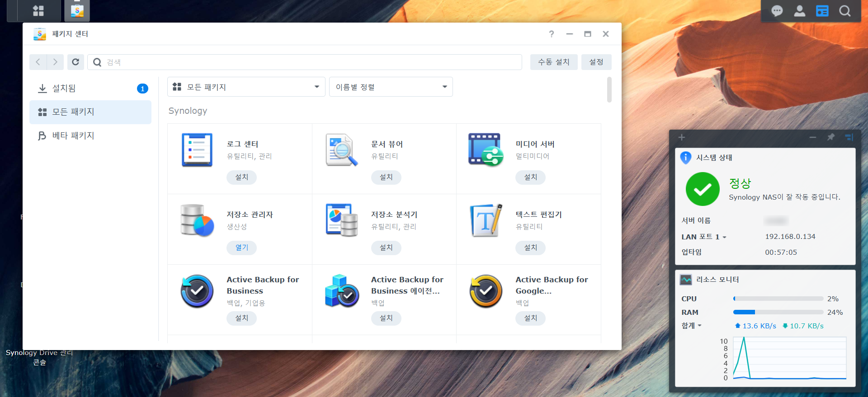Click the 저장소 관리자 package icon
This screenshot has height=397, width=868.
pos(197,220)
